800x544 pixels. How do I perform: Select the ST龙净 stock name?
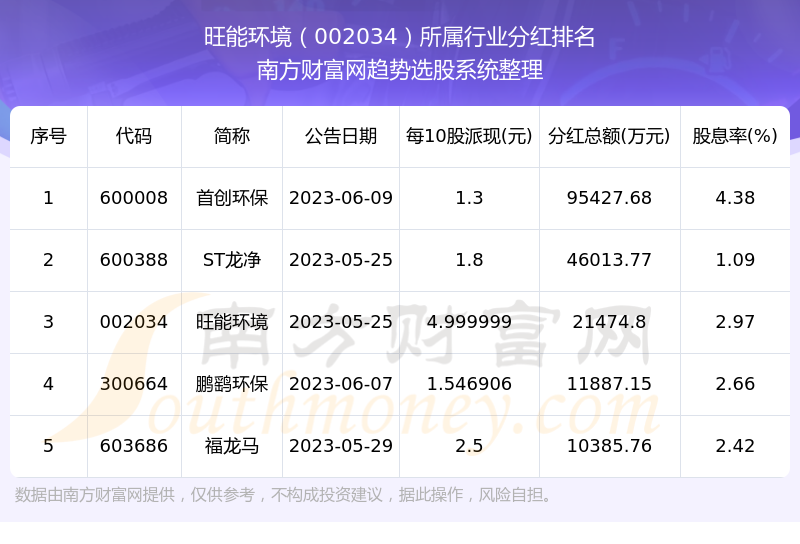click(232, 260)
